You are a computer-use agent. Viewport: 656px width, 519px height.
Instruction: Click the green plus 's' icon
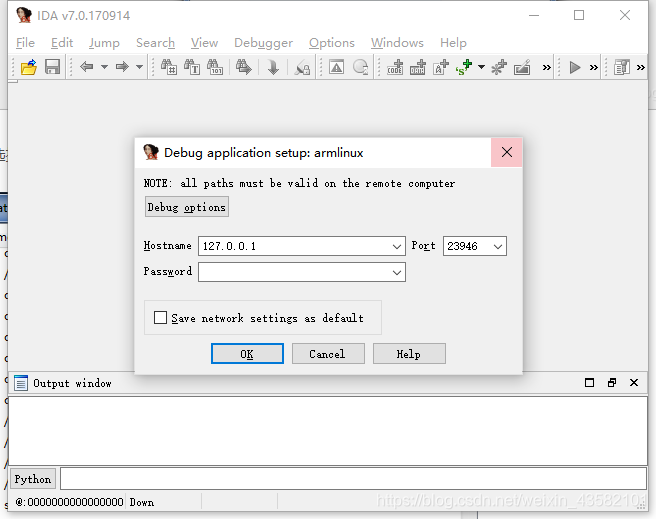(x=464, y=67)
